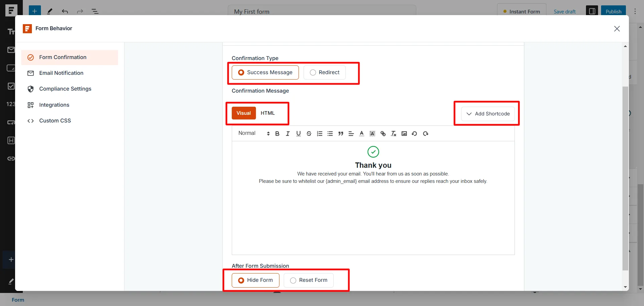Clear formatting with the Tx icon
This screenshot has width=644, height=306.
(x=393, y=134)
